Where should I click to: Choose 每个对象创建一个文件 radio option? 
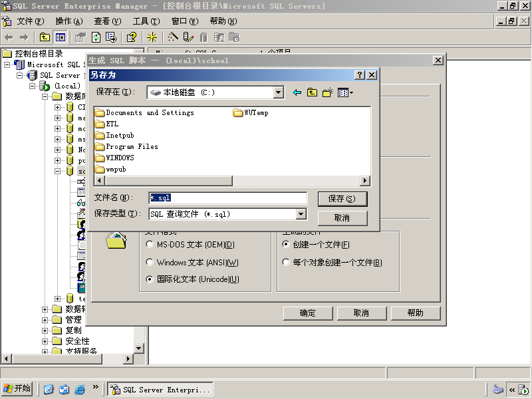286,262
